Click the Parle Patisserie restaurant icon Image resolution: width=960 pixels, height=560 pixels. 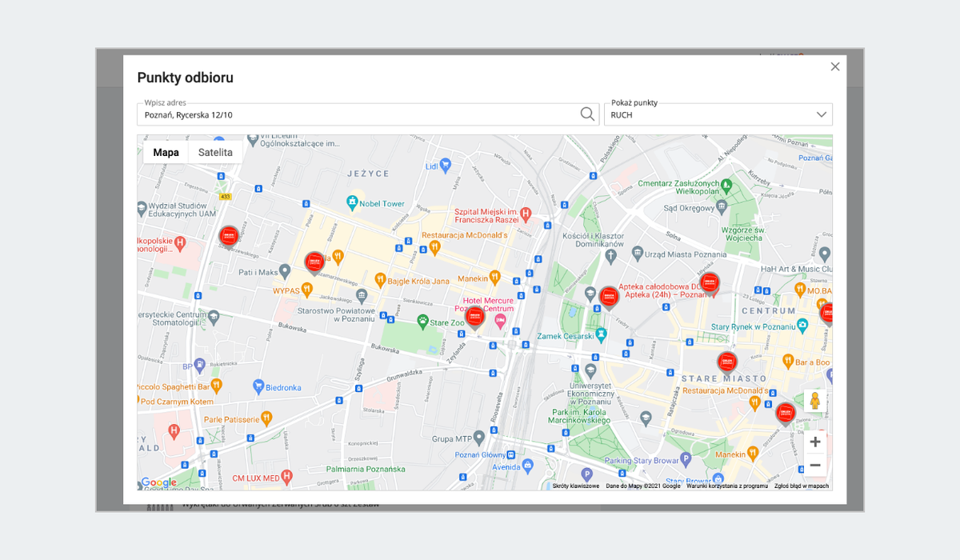pyautogui.click(x=267, y=418)
